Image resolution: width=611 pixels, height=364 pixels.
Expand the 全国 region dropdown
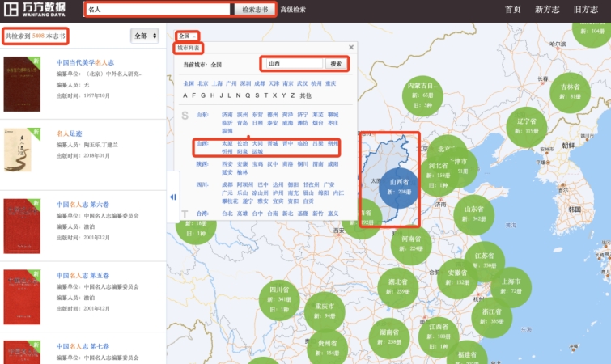point(186,36)
